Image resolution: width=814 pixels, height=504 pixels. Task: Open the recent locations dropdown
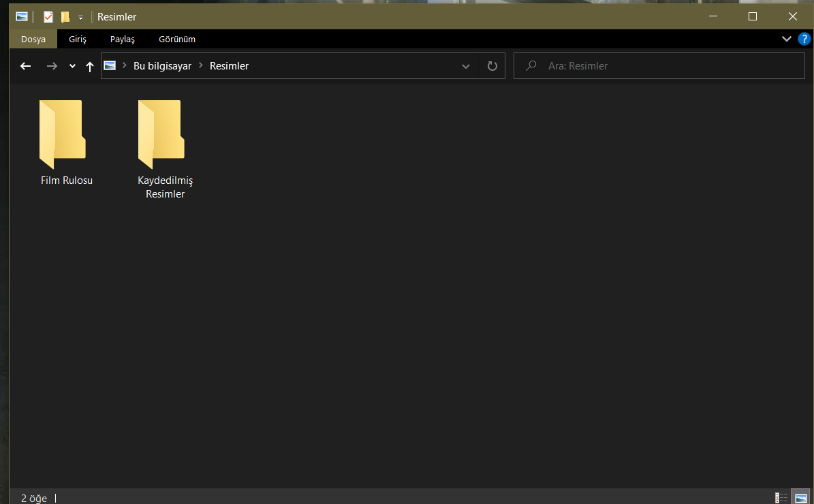tap(72, 67)
